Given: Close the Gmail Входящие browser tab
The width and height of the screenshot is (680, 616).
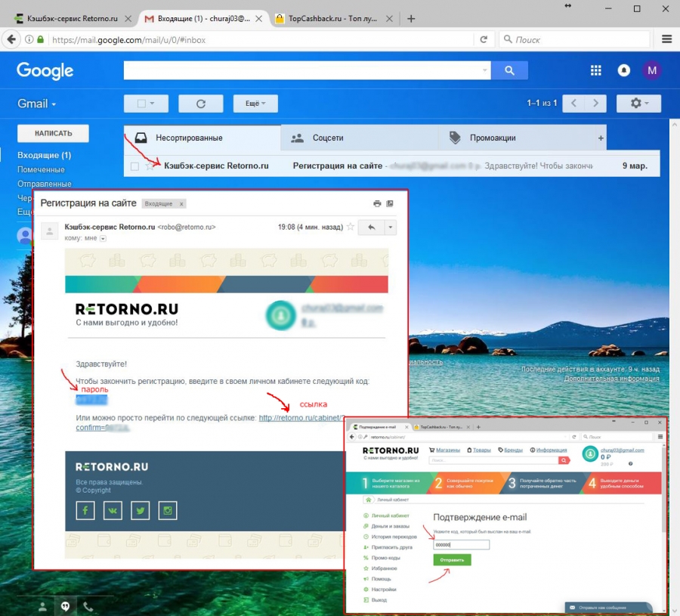Looking at the screenshot, I should coord(259,19).
